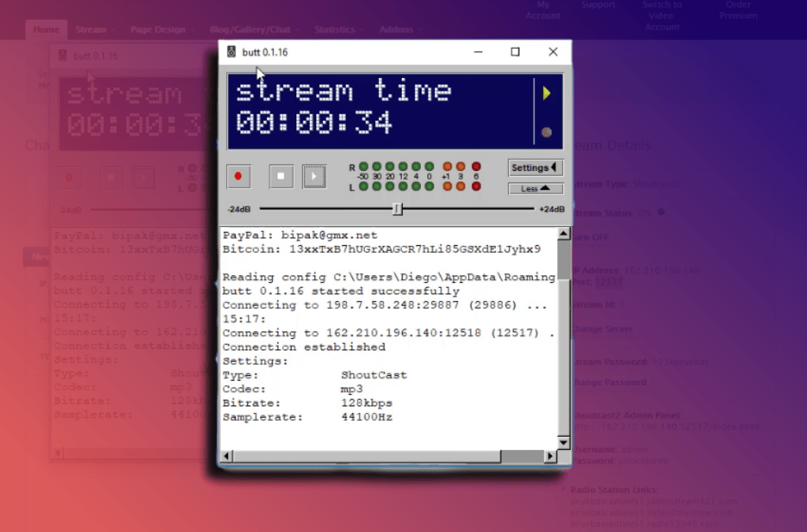Image resolution: width=807 pixels, height=532 pixels.
Task: Click the red +6 LED on R channel
Action: [x=476, y=167]
